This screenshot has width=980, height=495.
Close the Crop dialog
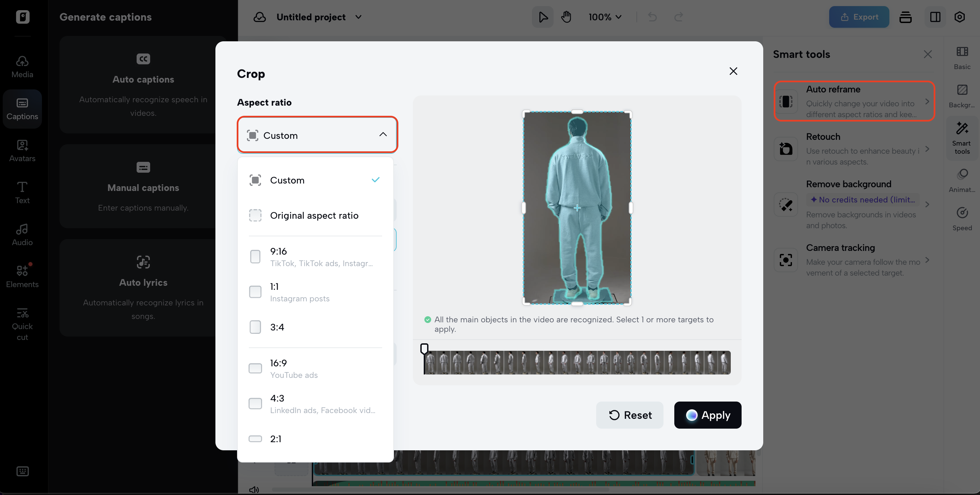[733, 71]
